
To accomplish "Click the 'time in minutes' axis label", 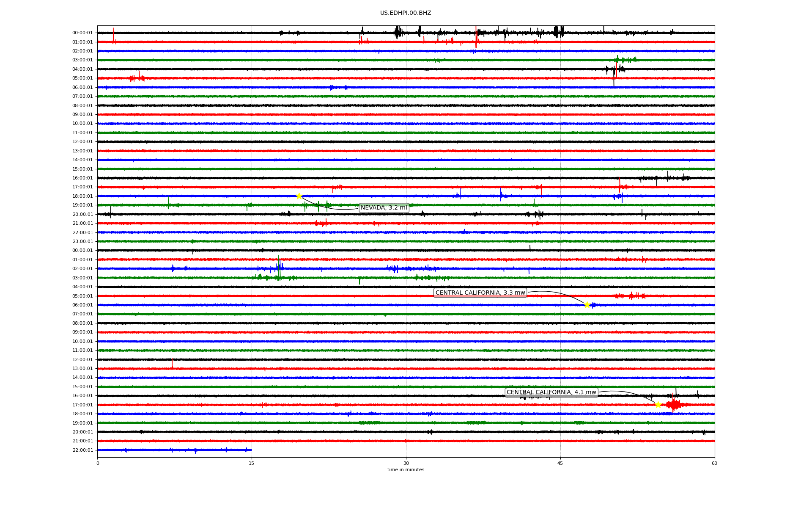I will click(x=406, y=470).
